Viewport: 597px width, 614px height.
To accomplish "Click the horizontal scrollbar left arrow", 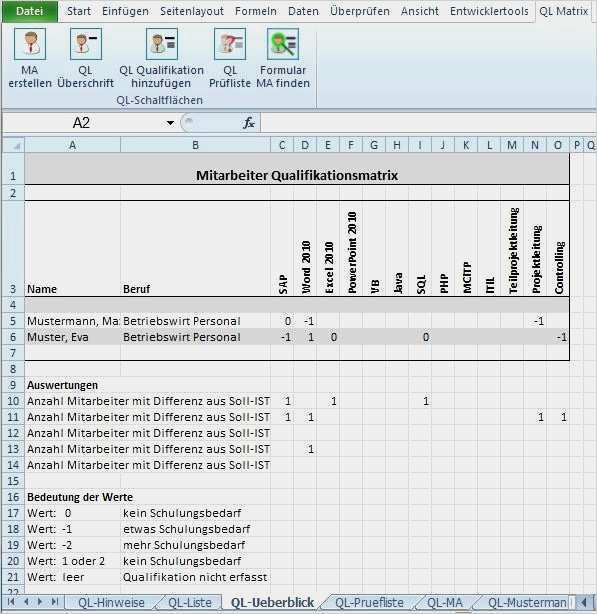I will click(585, 602).
